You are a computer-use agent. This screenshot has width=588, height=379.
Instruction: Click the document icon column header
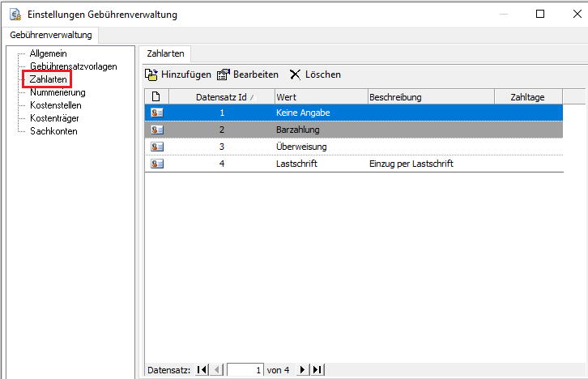coord(157,97)
